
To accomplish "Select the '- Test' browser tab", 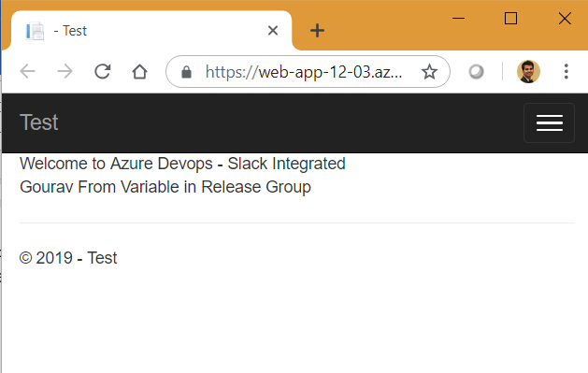I will point(151,30).
